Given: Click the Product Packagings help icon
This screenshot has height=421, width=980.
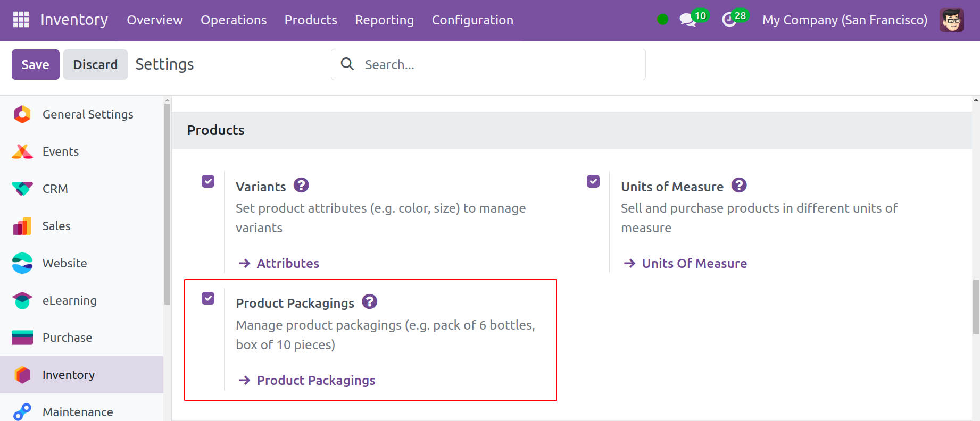Looking at the screenshot, I should pyautogui.click(x=369, y=302).
